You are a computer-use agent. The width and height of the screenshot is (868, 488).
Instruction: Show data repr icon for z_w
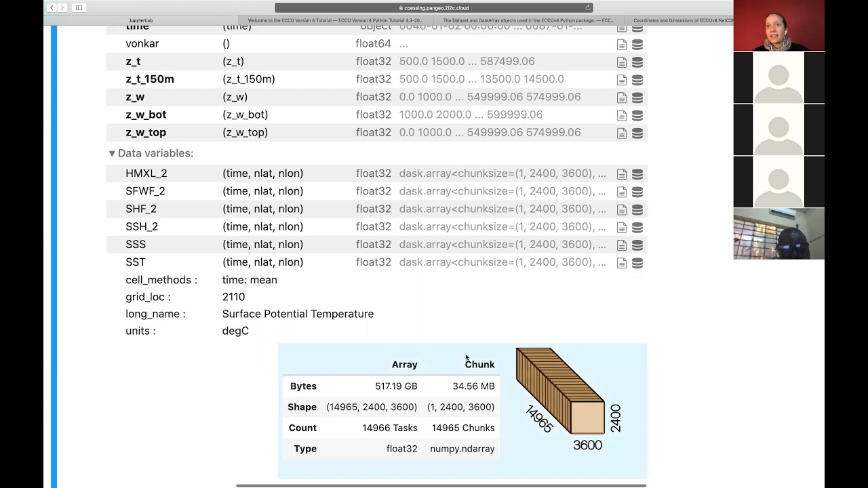(x=637, y=98)
